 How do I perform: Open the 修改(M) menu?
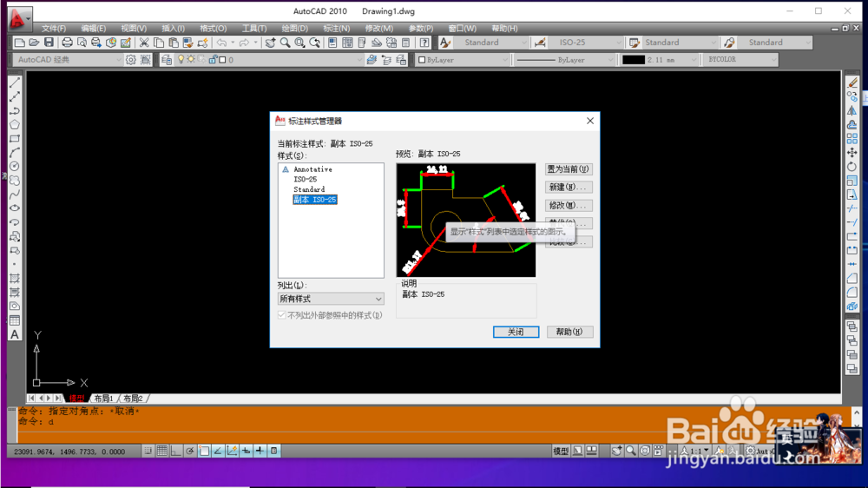379,29
